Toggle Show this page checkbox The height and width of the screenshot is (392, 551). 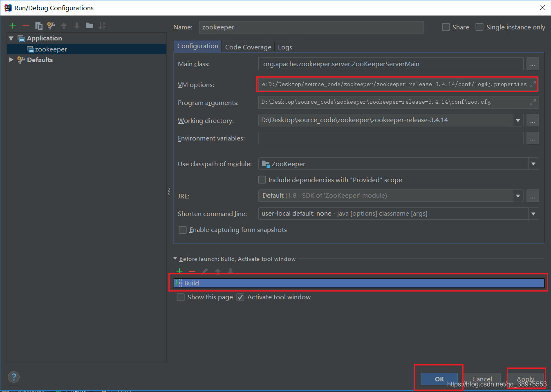click(180, 297)
